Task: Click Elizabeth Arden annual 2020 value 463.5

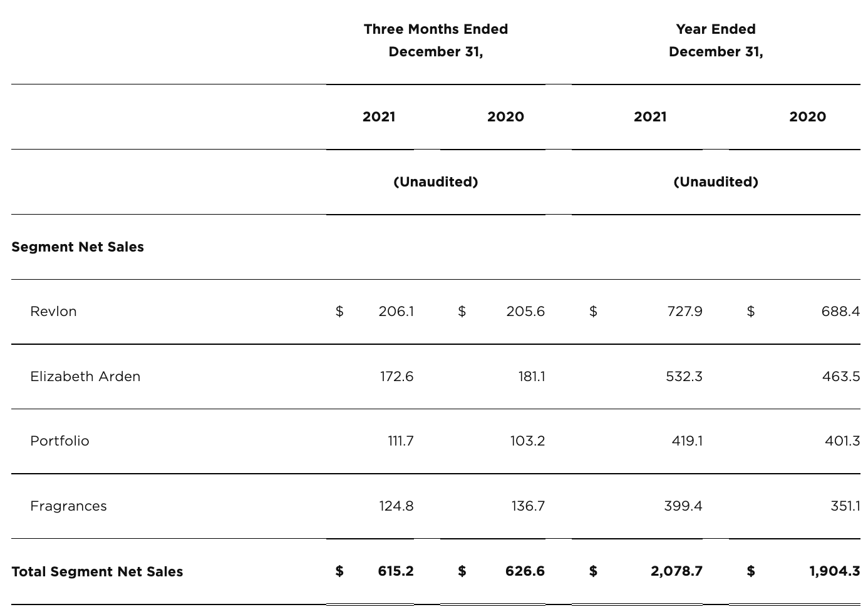Action: coord(840,377)
